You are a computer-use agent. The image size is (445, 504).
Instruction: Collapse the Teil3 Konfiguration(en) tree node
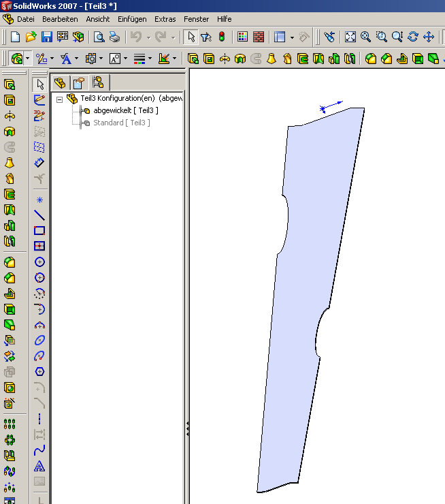click(x=59, y=99)
